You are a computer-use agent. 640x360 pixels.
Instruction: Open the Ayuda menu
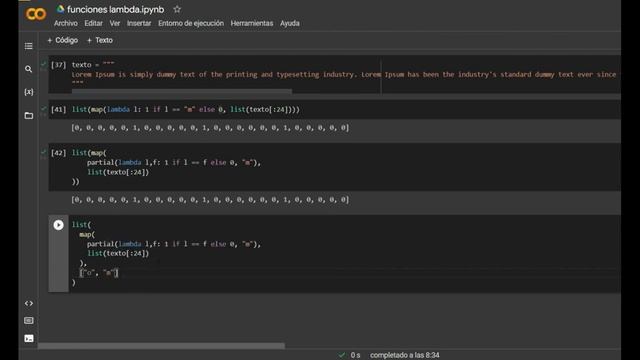(x=290, y=23)
